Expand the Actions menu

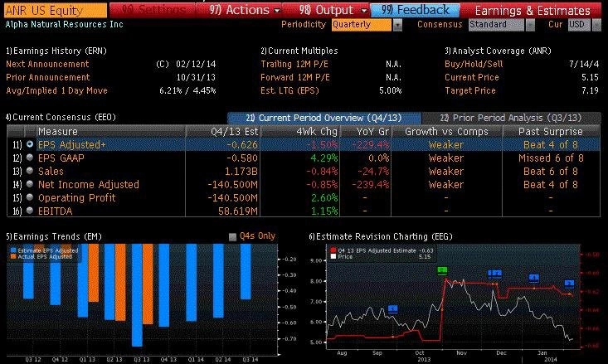point(245,10)
